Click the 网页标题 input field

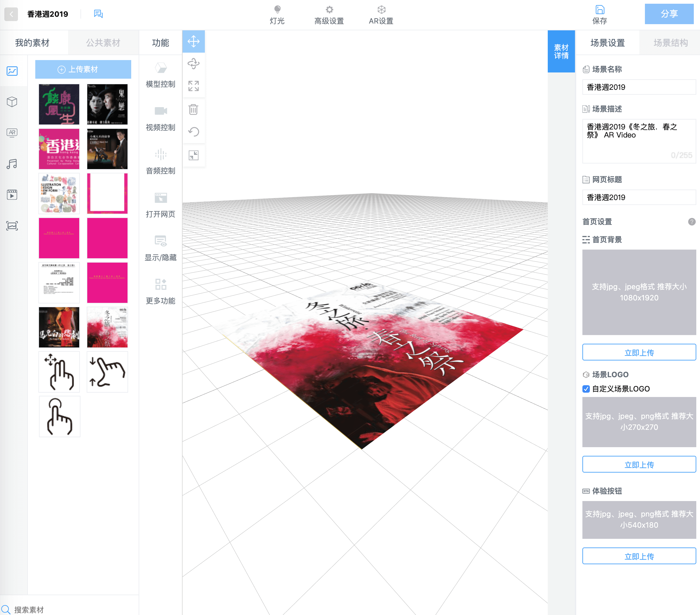pyautogui.click(x=639, y=197)
